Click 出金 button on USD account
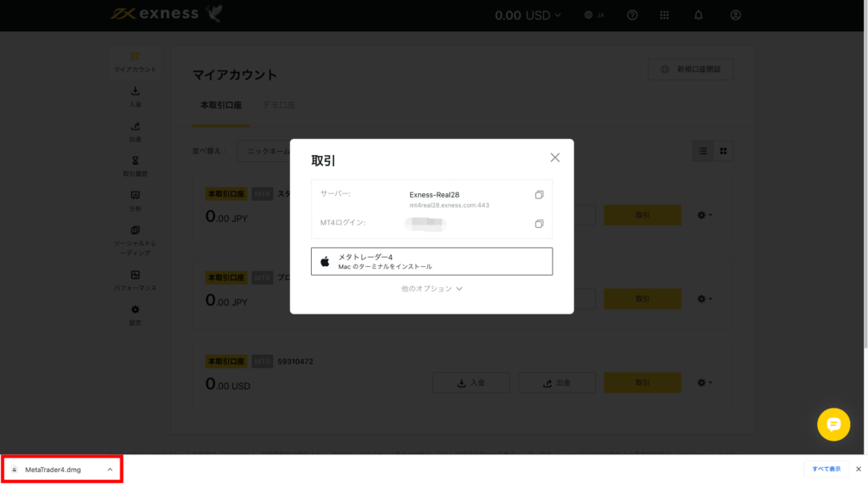Viewport: 868px width, 484px height. coord(557,382)
